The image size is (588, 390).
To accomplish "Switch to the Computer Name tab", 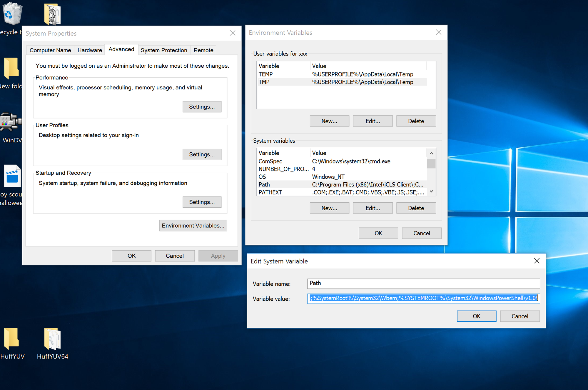I will tap(50, 50).
